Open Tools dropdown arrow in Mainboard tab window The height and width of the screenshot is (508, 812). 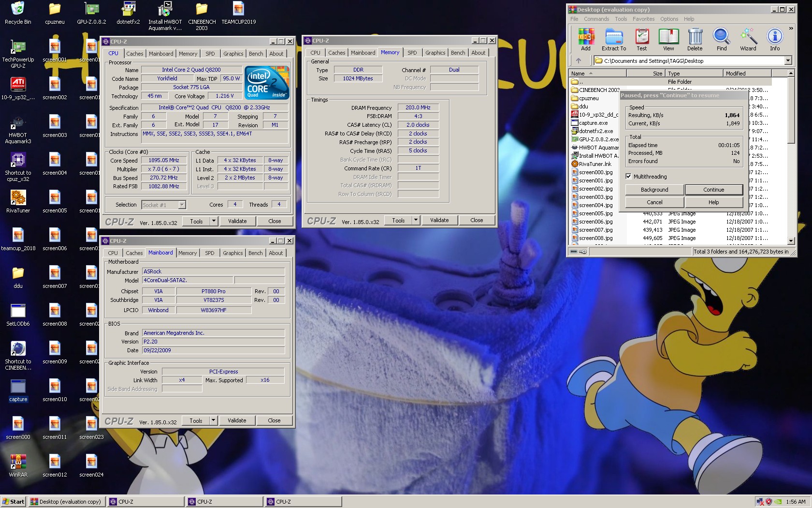(x=213, y=420)
